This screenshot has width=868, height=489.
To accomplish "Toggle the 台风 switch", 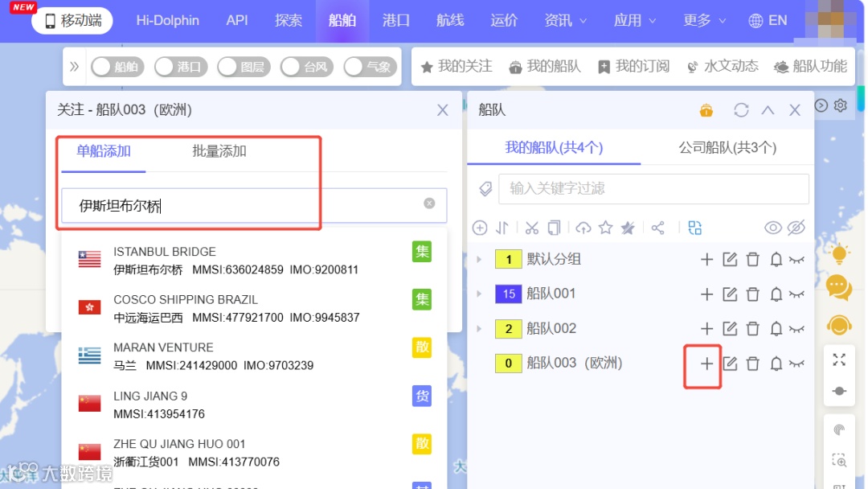I will tap(307, 67).
